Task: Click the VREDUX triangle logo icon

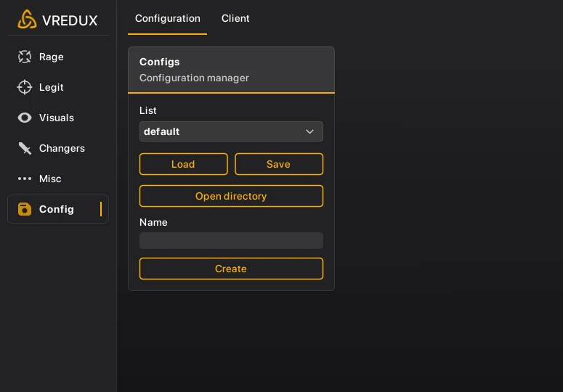Action: click(x=27, y=20)
